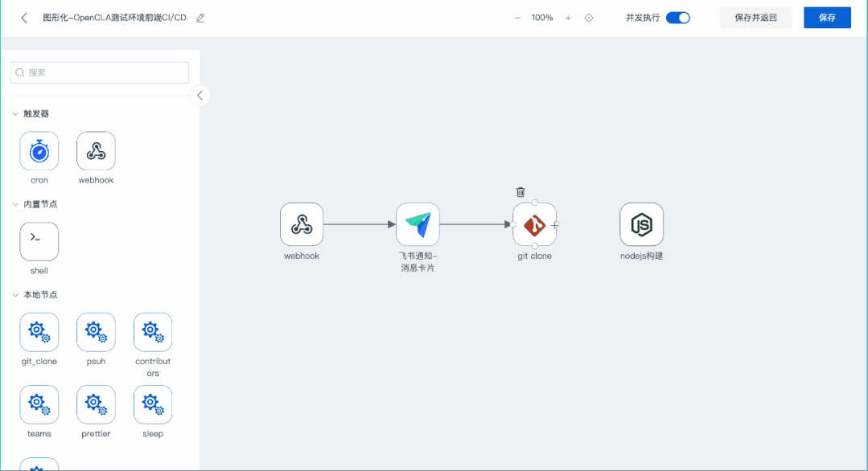The width and height of the screenshot is (868, 471).
Task: Select the webhook node on canvas
Action: [x=302, y=224]
